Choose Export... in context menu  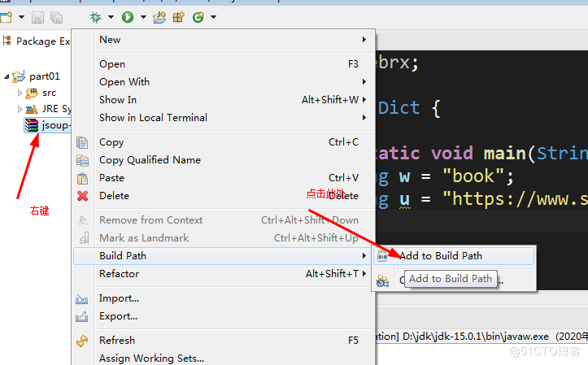point(118,316)
